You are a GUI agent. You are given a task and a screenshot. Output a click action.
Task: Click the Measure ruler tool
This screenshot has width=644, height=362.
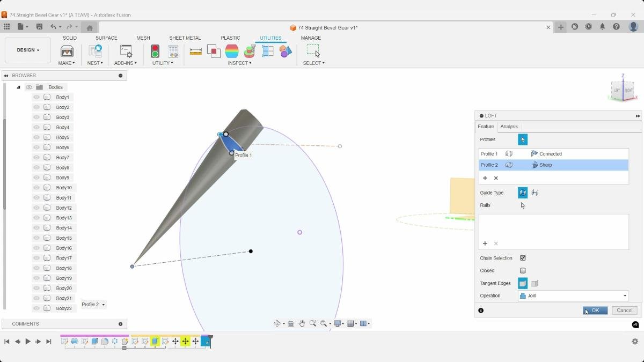[196, 51]
